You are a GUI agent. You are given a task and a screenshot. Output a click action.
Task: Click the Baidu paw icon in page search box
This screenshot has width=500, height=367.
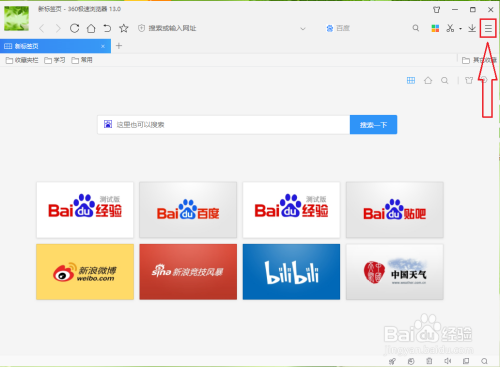click(108, 124)
